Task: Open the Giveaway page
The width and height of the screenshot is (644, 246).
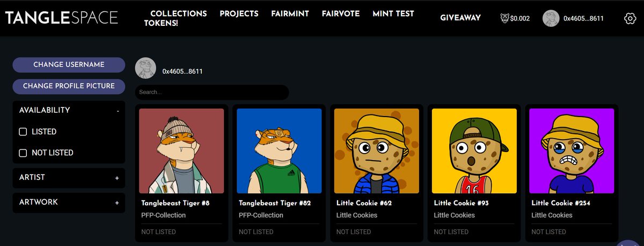Action: coord(460,18)
